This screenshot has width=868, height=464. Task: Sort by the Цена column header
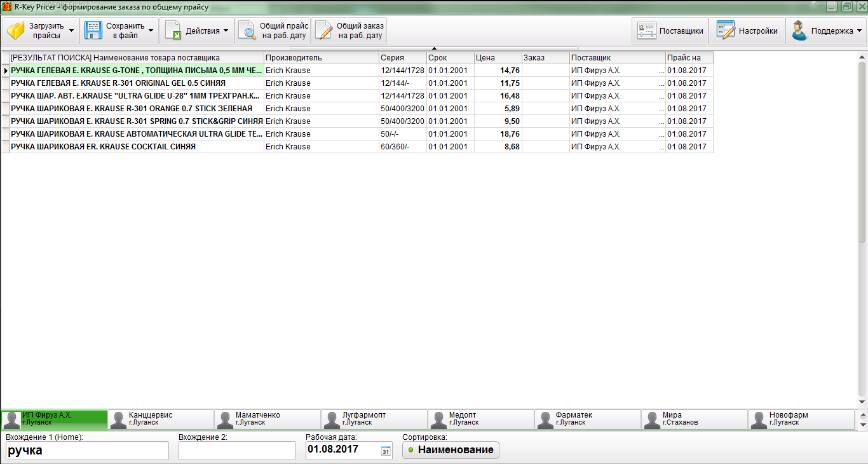click(498, 58)
